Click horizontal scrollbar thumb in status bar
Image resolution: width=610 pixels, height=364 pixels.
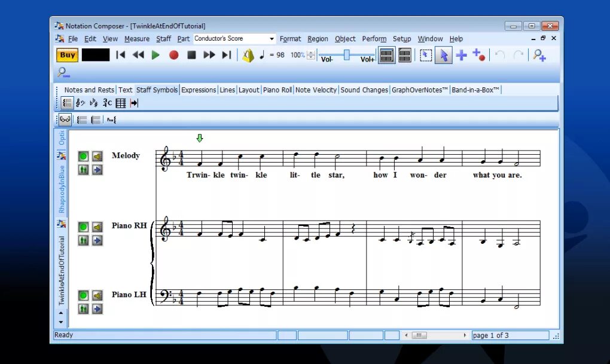tap(419, 335)
